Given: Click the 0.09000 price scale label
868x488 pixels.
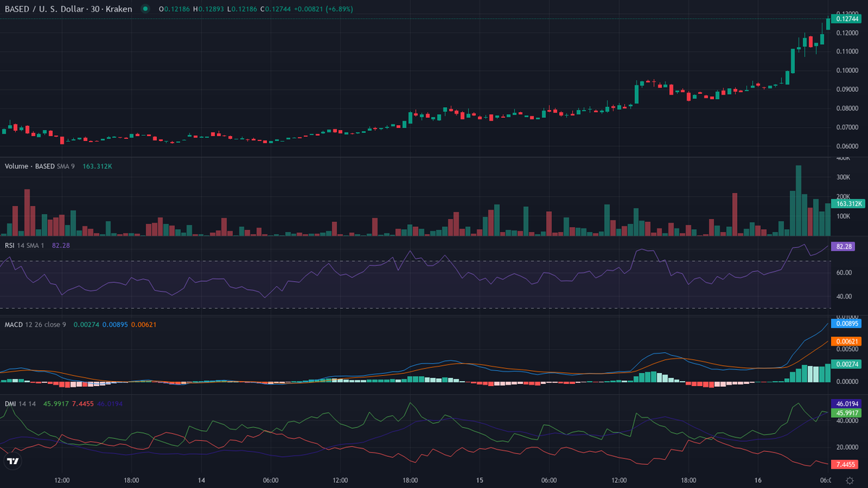Looking at the screenshot, I should pos(848,89).
